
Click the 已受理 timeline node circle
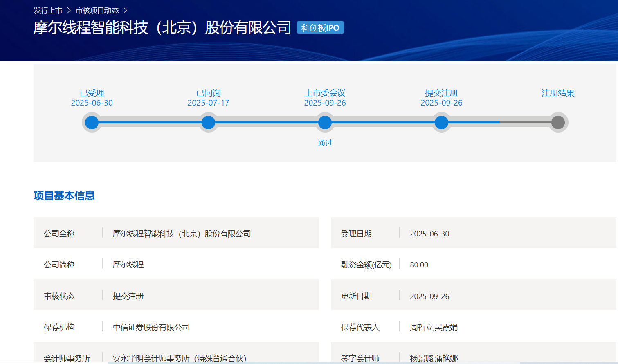(x=92, y=122)
